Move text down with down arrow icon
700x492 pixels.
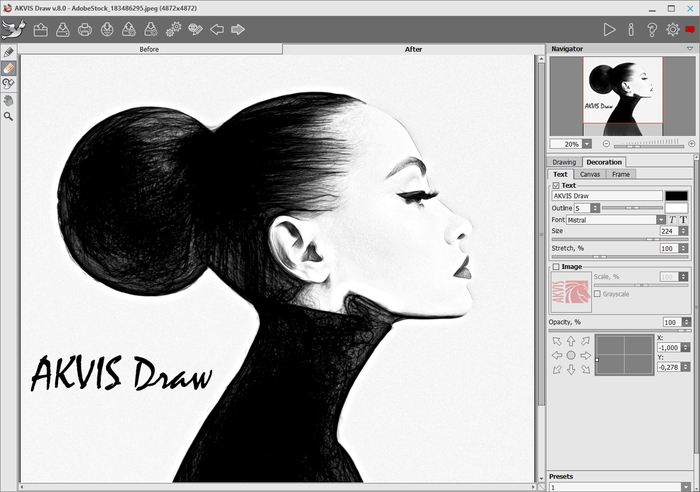(571, 370)
